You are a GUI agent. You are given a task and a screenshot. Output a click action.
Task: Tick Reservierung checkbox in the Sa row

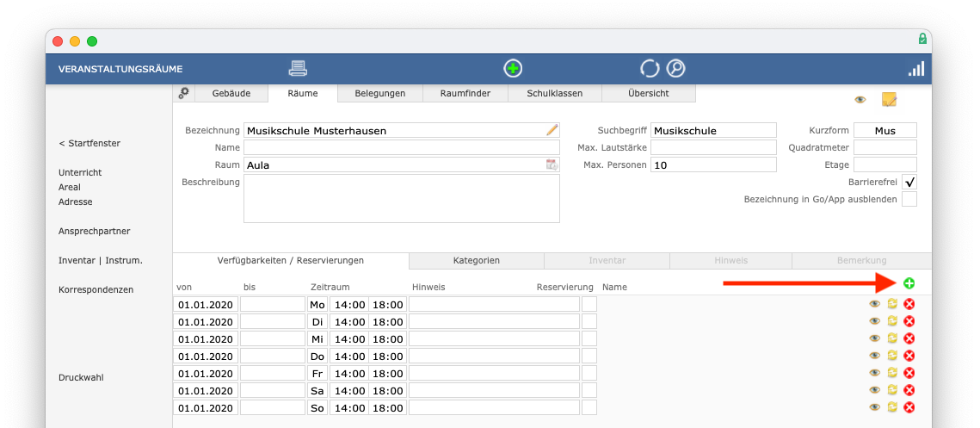pos(589,390)
